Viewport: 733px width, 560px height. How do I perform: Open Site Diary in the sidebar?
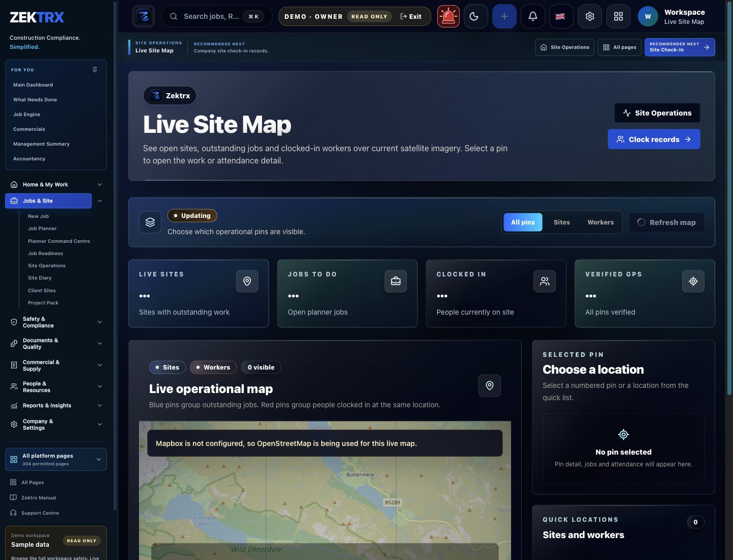(40, 278)
